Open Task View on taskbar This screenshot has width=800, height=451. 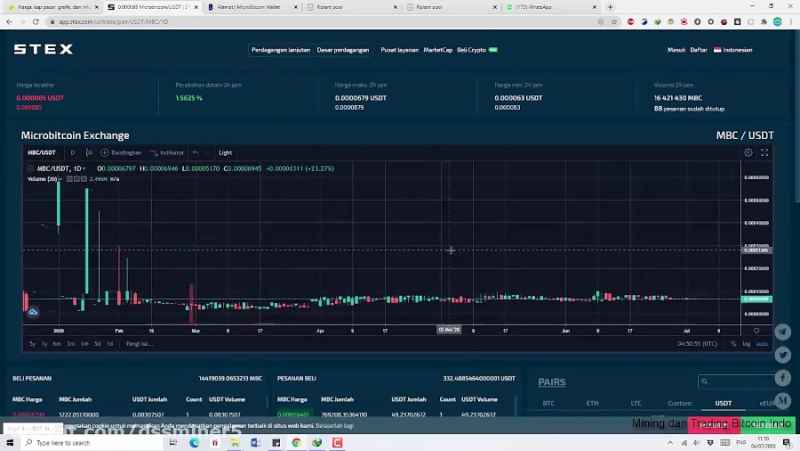pyautogui.click(x=173, y=443)
